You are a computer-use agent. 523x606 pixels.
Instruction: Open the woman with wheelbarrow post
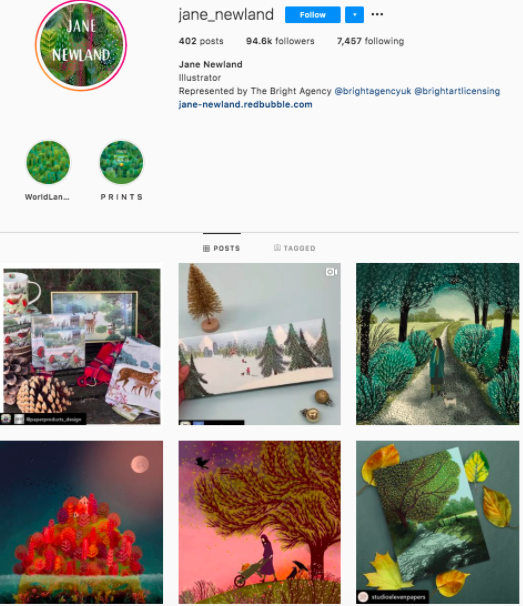(259, 522)
